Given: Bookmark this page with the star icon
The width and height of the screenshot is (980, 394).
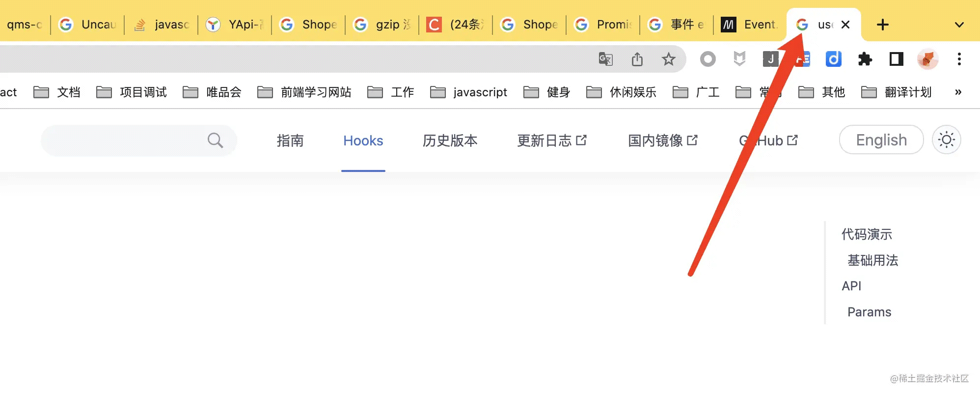Looking at the screenshot, I should (668, 59).
